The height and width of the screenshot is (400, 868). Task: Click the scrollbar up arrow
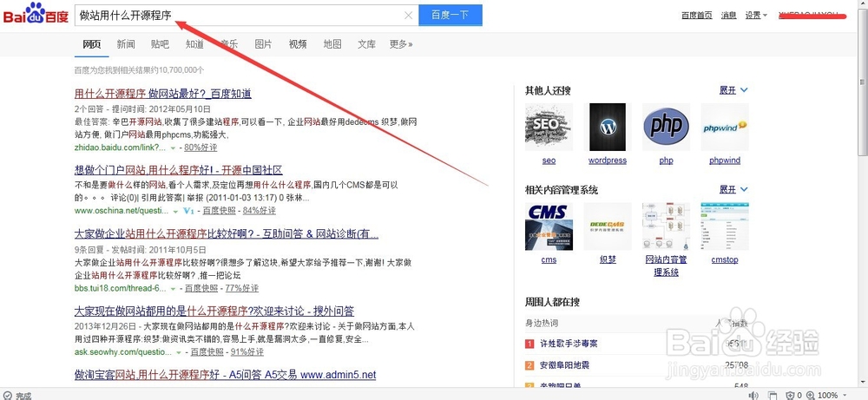863,5
